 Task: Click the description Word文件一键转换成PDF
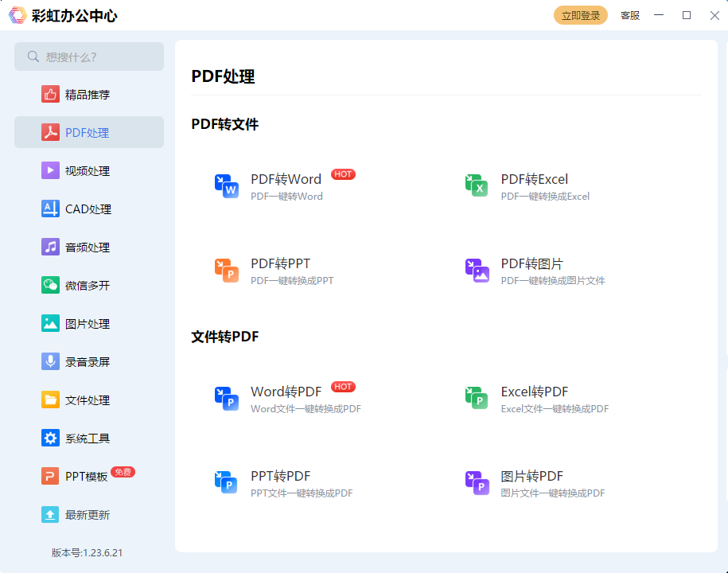pyautogui.click(x=306, y=408)
